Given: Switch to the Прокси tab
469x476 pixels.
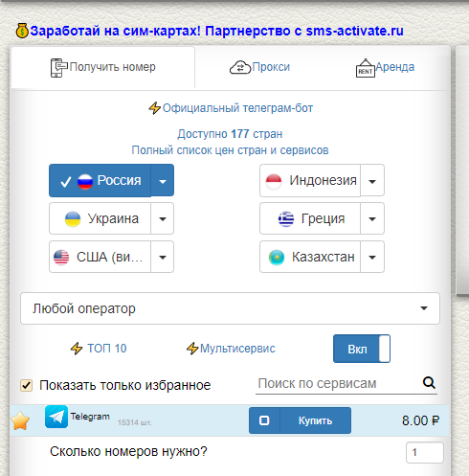Looking at the screenshot, I should [259, 67].
